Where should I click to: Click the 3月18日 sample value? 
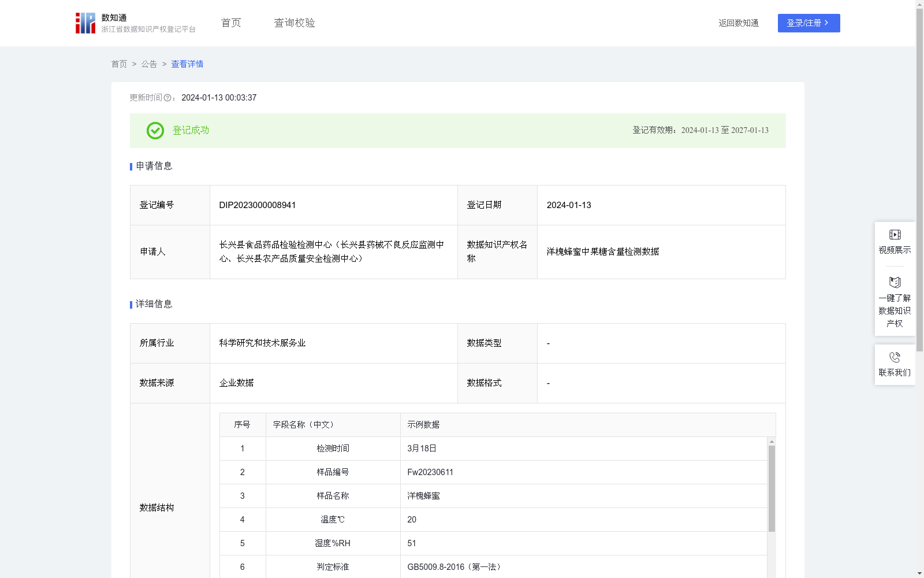[422, 449]
